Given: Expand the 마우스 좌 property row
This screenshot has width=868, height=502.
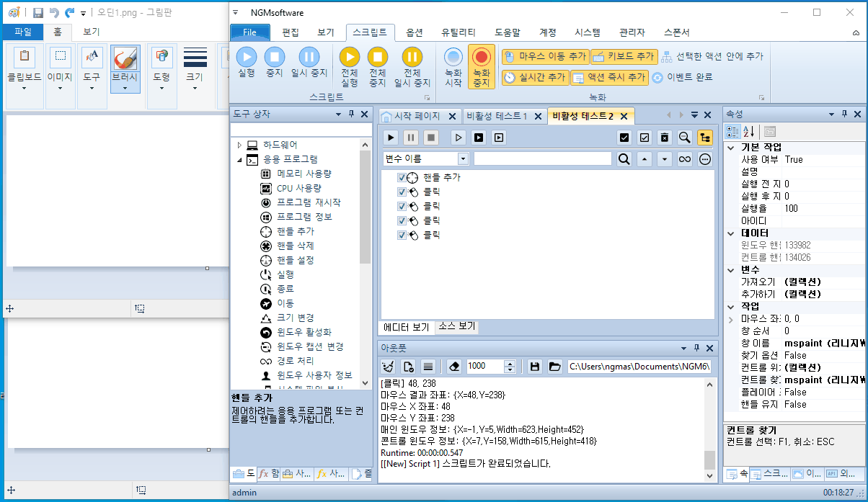Looking at the screenshot, I should coord(731,318).
